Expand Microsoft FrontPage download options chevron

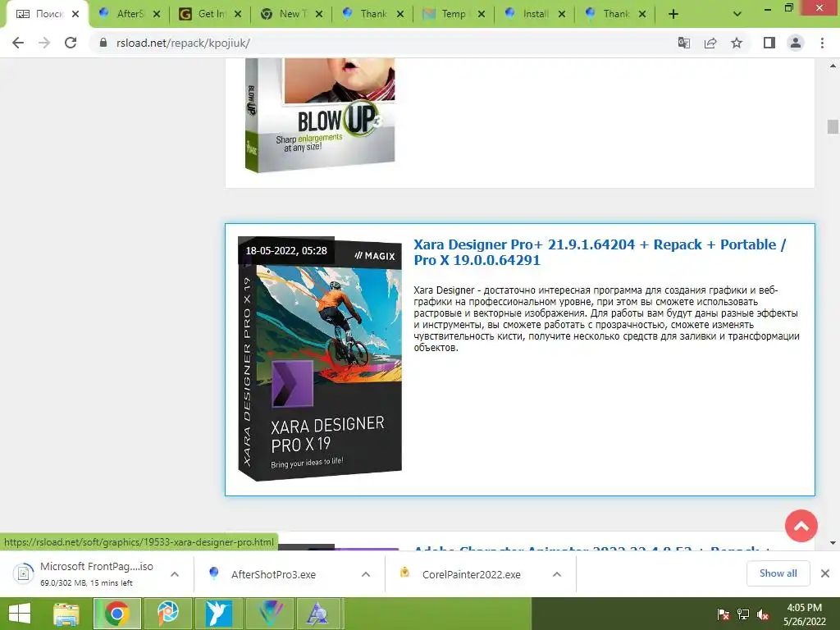point(175,573)
